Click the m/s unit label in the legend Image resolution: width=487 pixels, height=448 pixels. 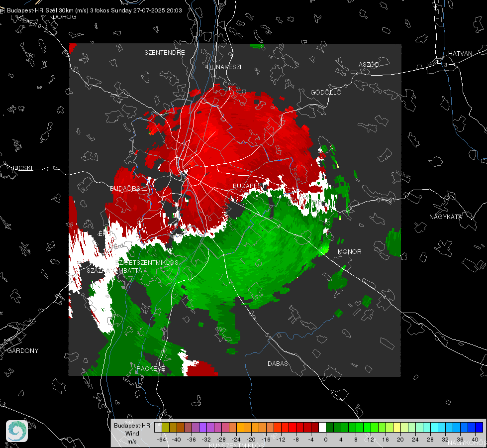[132, 441]
